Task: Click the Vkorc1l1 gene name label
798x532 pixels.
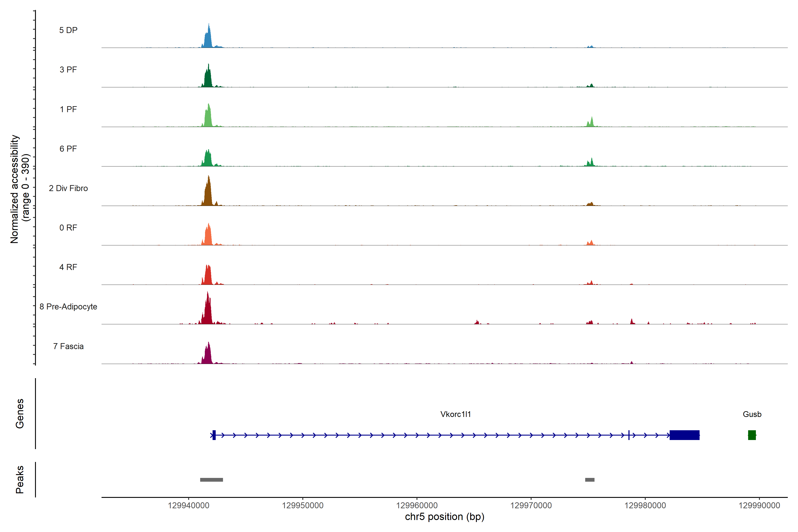Action: tap(455, 414)
